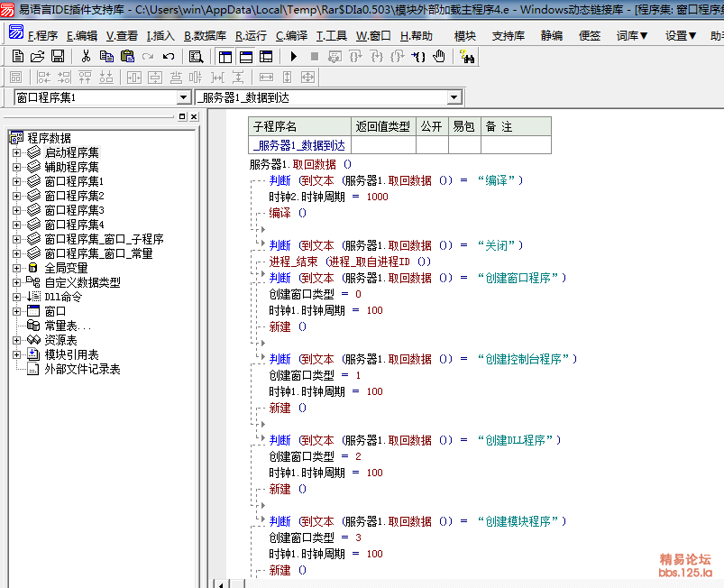
Task: Open the F.程序 menu
Action: tap(42, 35)
